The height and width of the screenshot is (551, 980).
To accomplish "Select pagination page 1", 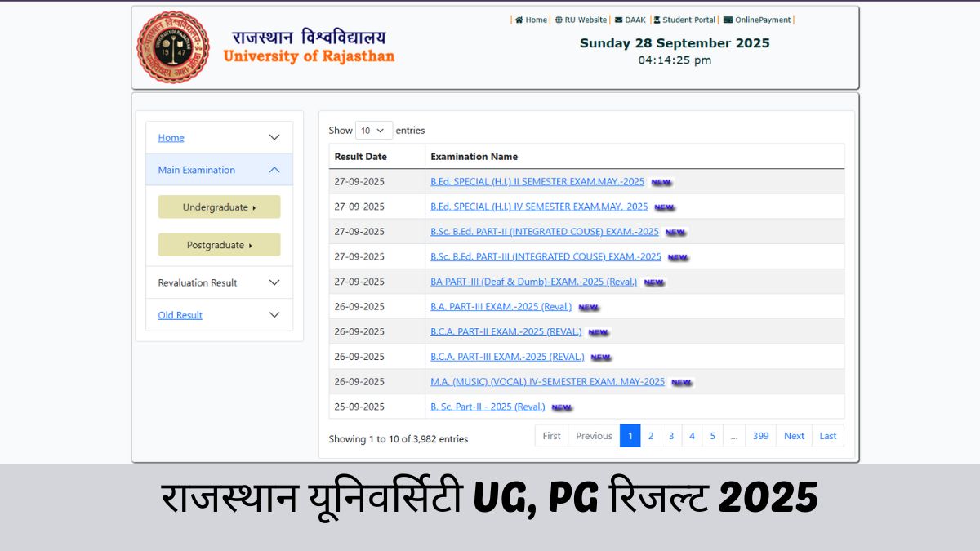I will pos(630,436).
